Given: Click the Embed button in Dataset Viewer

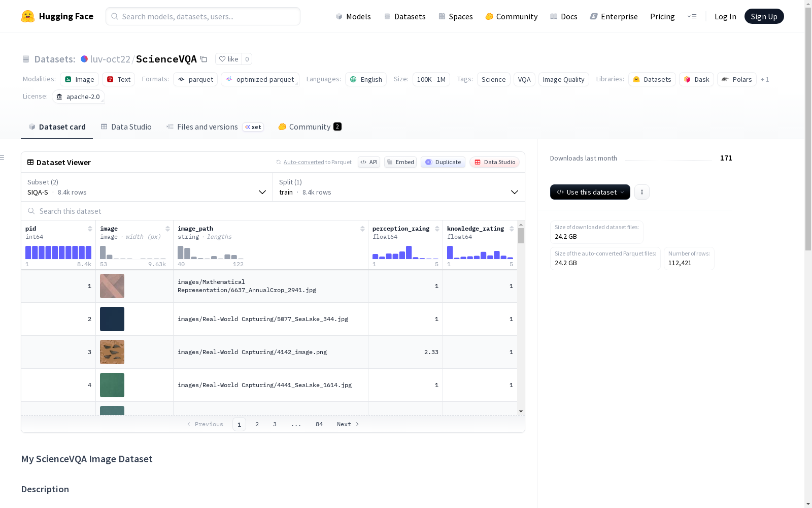Looking at the screenshot, I should [400, 162].
